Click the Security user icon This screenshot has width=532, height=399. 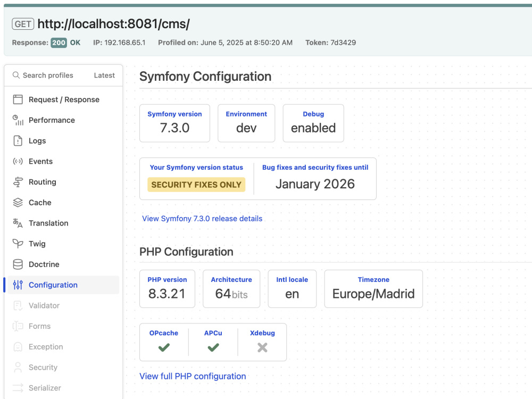click(18, 368)
